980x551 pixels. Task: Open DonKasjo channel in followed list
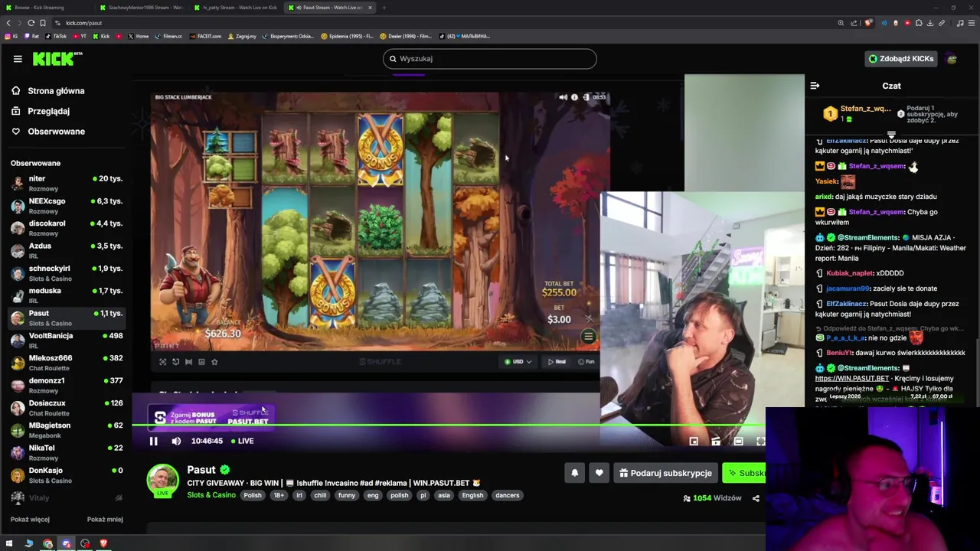65,474
